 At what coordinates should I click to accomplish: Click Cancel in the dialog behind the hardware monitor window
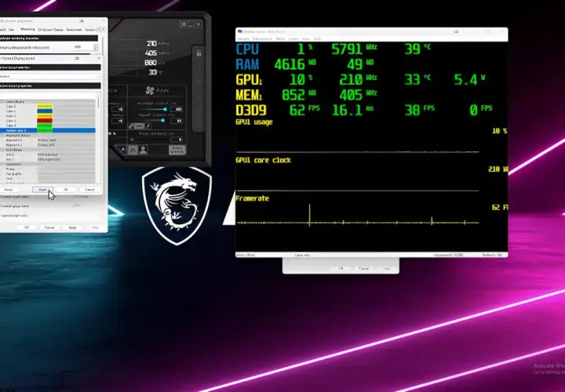[x=363, y=269]
